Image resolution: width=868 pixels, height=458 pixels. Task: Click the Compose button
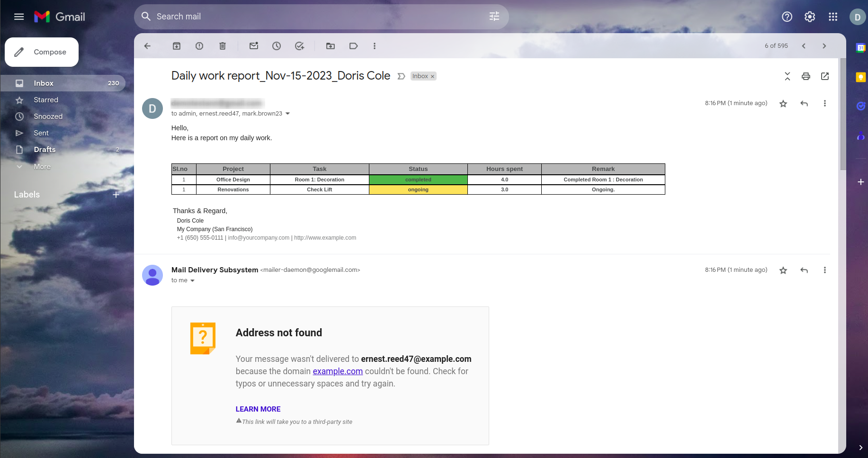coord(42,52)
